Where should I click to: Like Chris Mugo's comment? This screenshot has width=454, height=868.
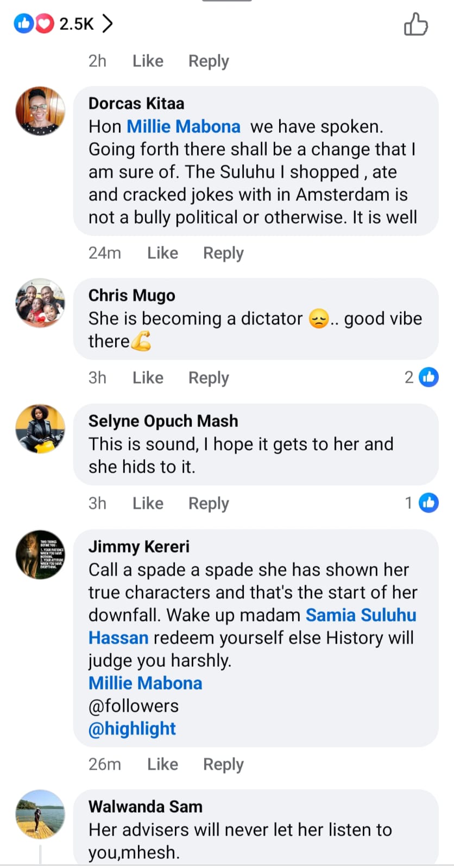point(148,378)
